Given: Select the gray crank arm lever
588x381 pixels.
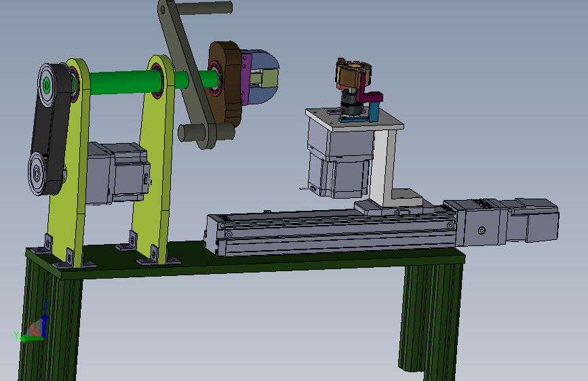Looking at the screenshot, I should (187, 75).
